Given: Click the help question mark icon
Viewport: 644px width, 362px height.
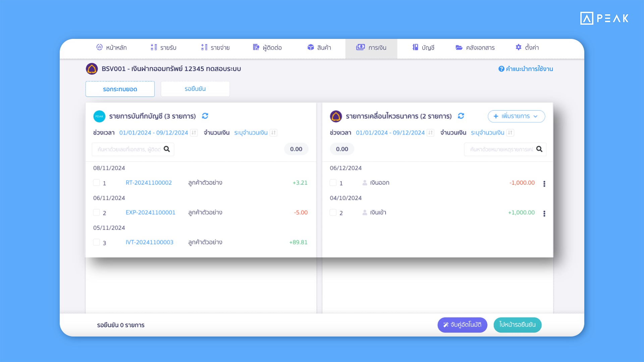Looking at the screenshot, I should click(x=501, y=69).
